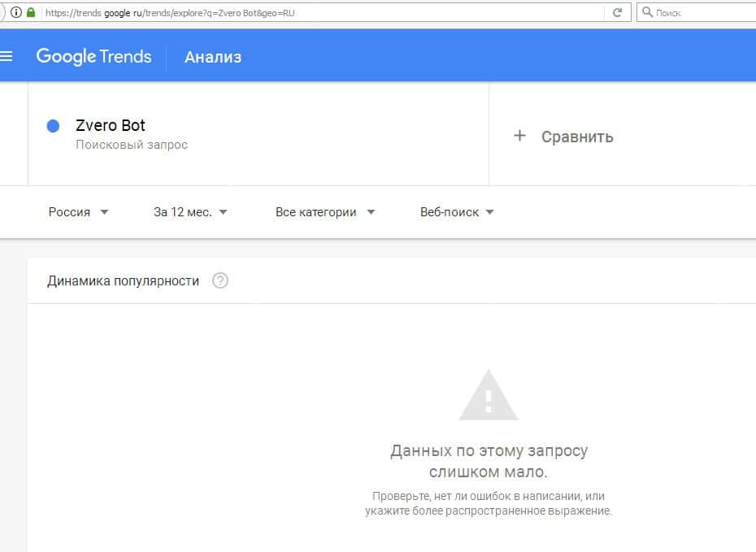Viewport: 756px width, 552px height.
Task: Open the Все категории dropdown
Action: (x=325, y=212)
